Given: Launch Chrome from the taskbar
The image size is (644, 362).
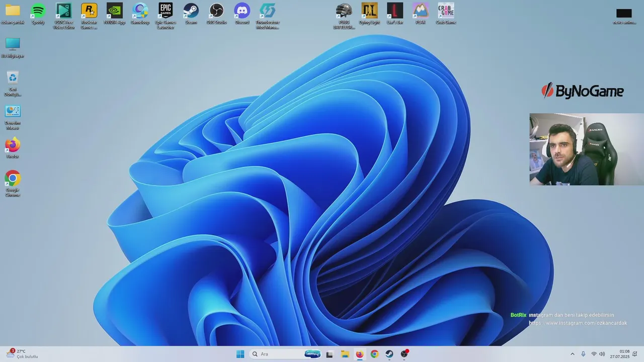Looking at the screenshot, I should point(374,354).
